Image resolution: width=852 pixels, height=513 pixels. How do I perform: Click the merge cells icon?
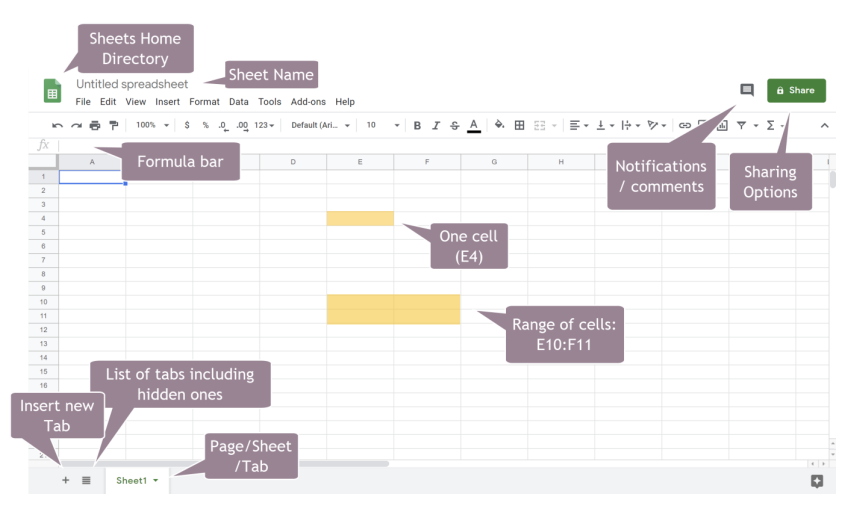coord(539,126)
